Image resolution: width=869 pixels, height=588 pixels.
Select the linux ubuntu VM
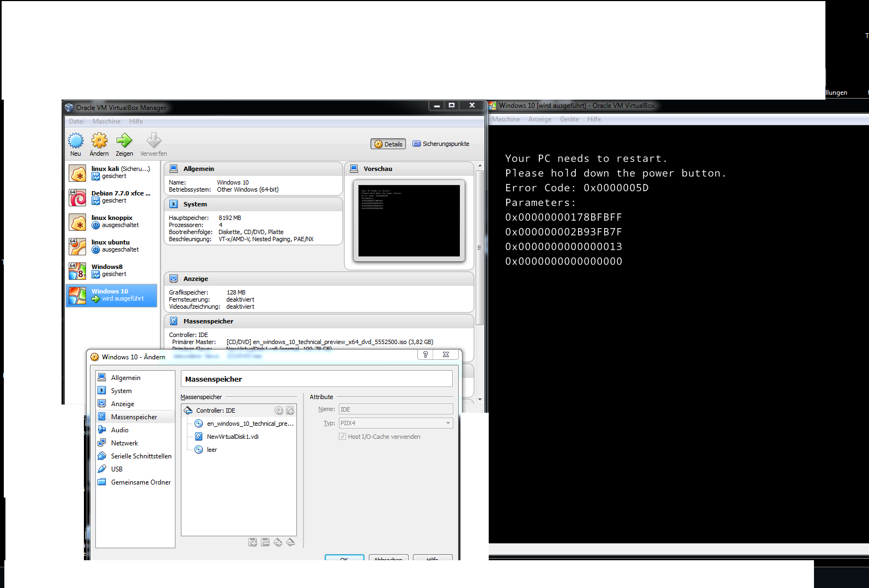point(112,246)
